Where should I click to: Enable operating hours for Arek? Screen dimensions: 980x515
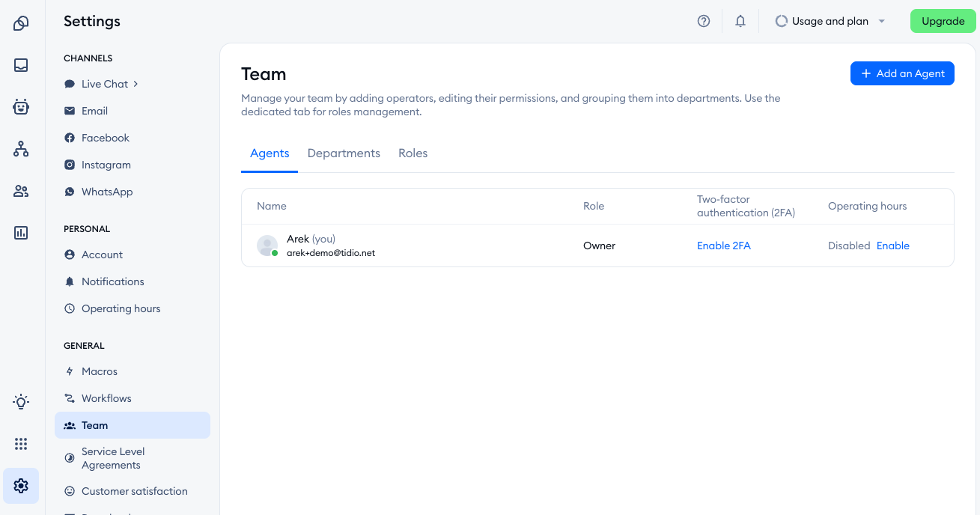[x=892, y=246]
